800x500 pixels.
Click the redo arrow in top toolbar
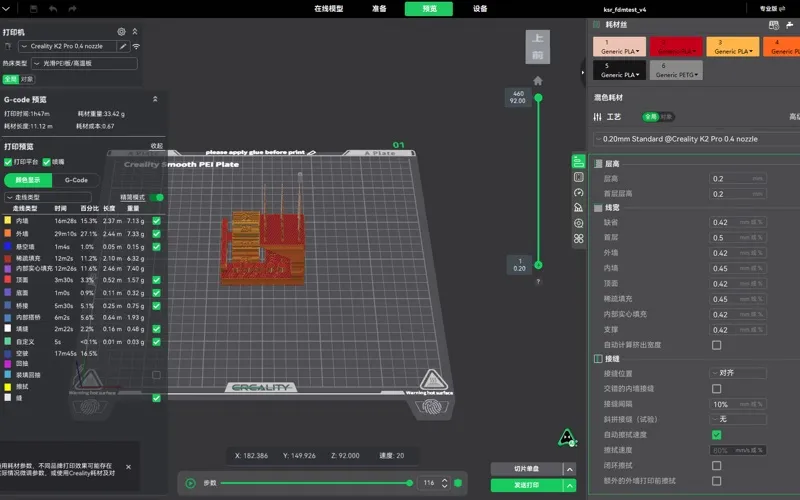[72, 9]
